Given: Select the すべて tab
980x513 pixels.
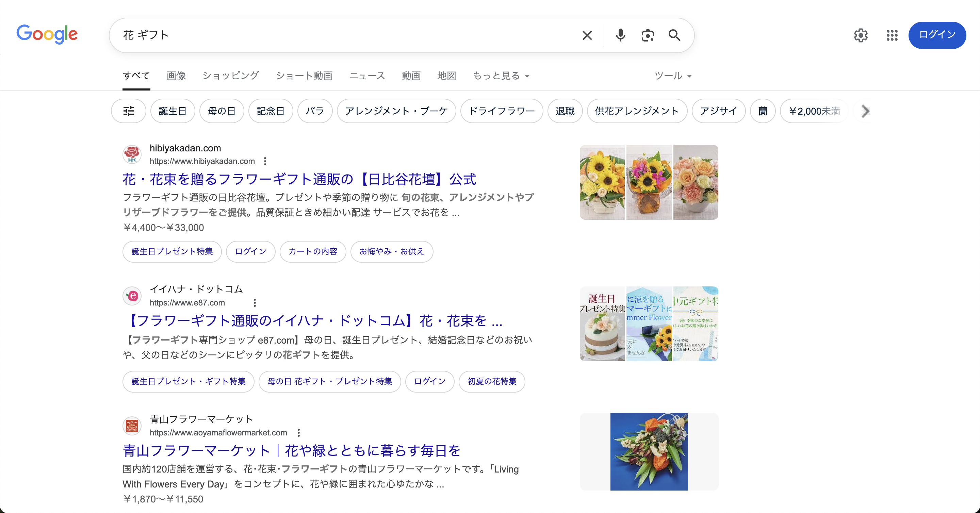Looking at the screenshot, I should pyautogui.click(x=136, y=76).
